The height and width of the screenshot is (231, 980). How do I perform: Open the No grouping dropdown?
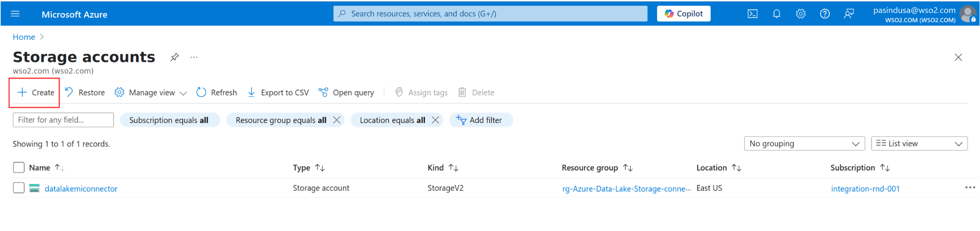point(804,143)
